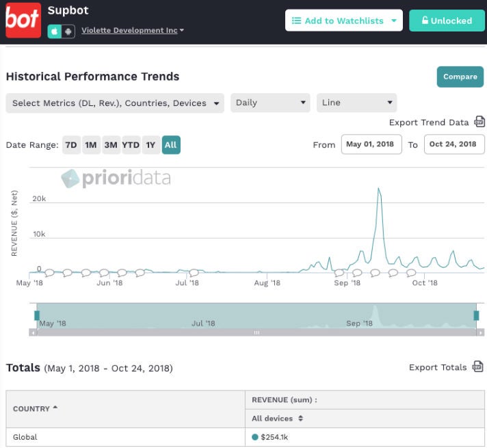
Task: Click the Compare button
Action: click(x=460, y=77)
